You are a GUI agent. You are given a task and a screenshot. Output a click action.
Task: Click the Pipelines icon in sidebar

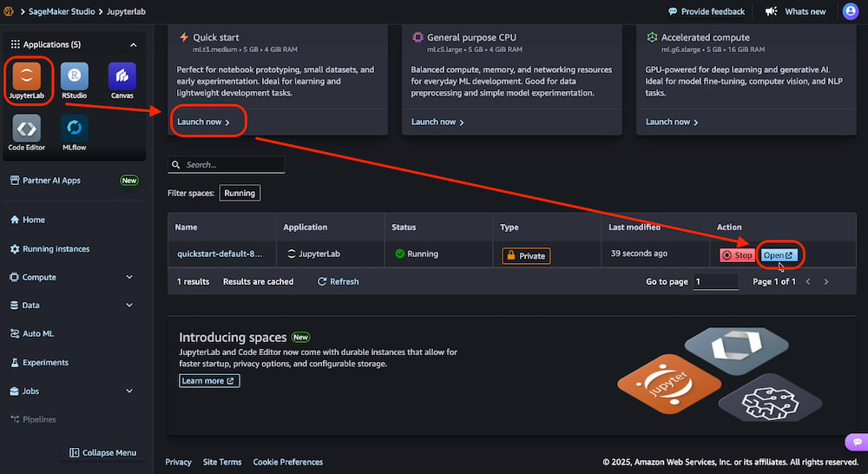point(15,419)
